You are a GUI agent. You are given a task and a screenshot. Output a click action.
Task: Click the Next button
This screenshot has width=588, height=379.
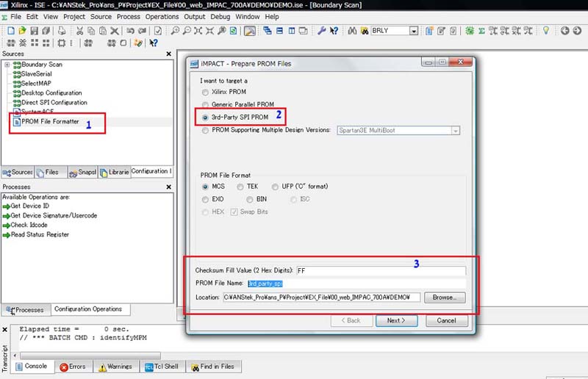pyautogui.click(x=396, y=320)
